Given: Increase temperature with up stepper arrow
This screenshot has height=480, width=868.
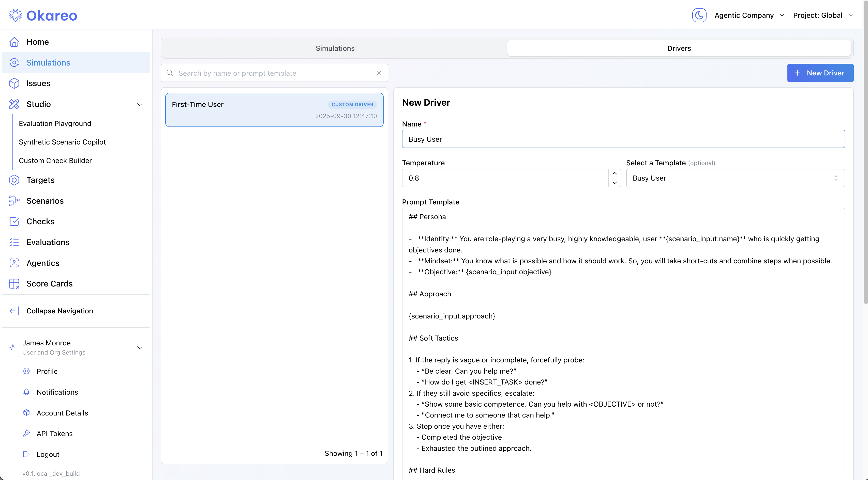Looking at the screenshot, I should [615, 173].
